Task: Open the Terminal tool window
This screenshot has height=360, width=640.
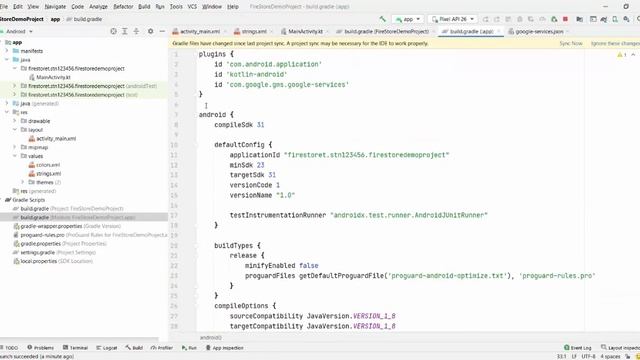Action: point(76,348)
